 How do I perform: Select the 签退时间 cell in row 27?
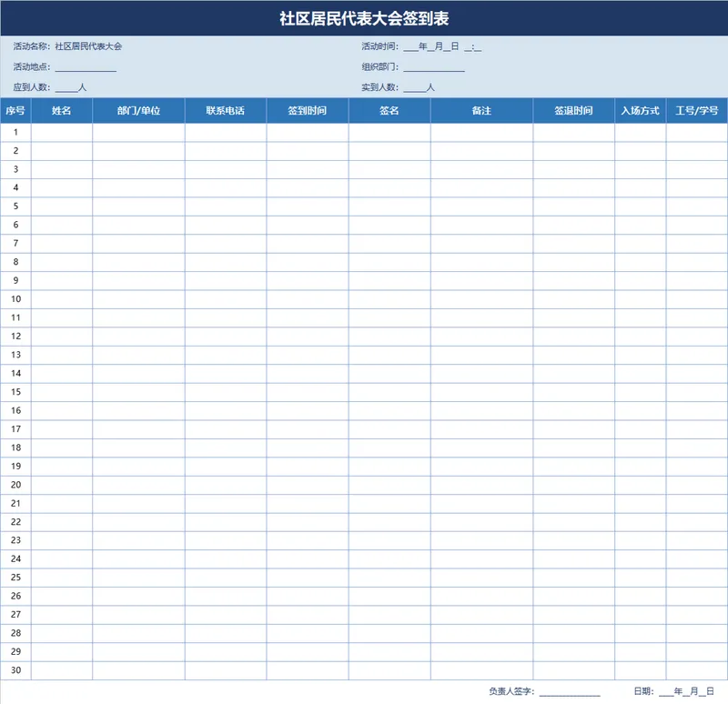573,615
